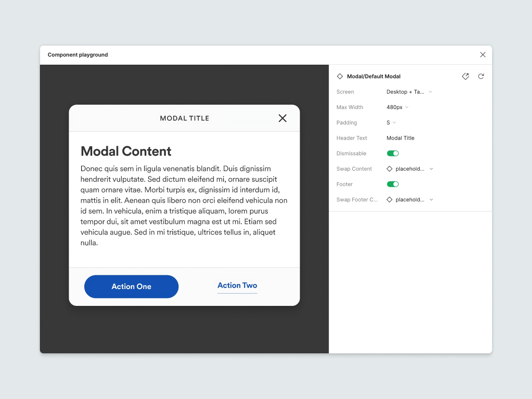Open main component via the external-link icon
Screen dimensions: 532x399
[x=465, y=76]
